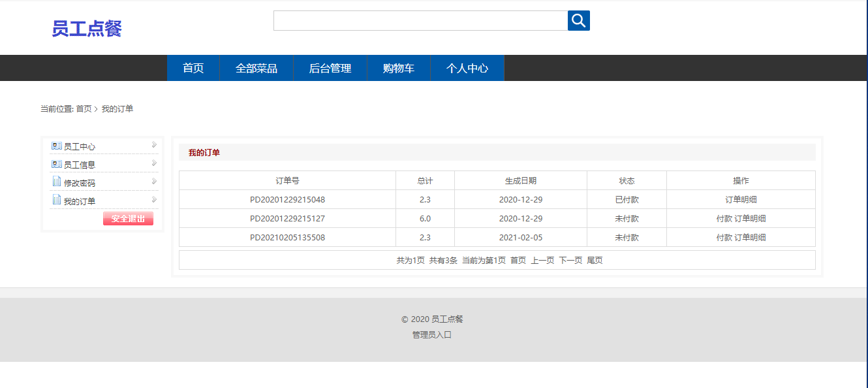Open the 管理员入口 footer link
The width and height of the screenshot is (868, 388).
click(x=433, y=334)
